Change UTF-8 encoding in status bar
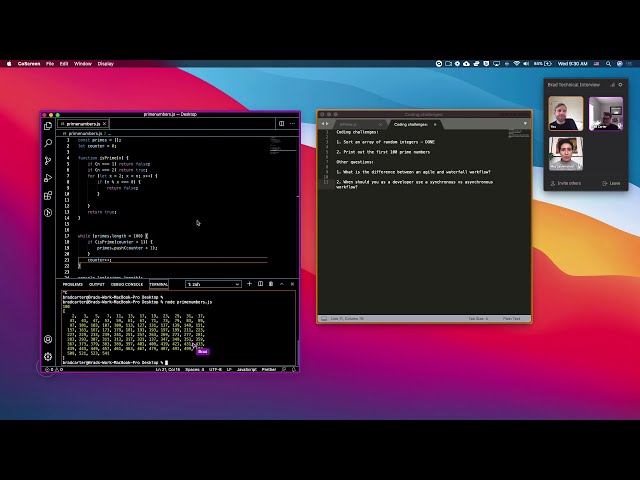This screenshot has height=480, width=640. coord(216,369)
